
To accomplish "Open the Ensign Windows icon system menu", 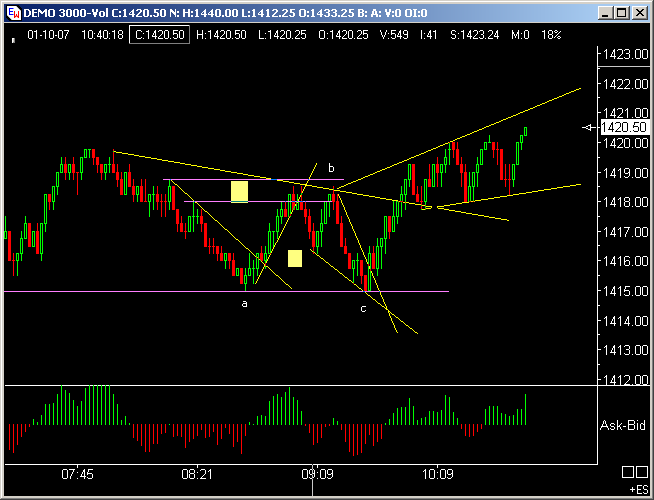I will [x=14, y=13].
